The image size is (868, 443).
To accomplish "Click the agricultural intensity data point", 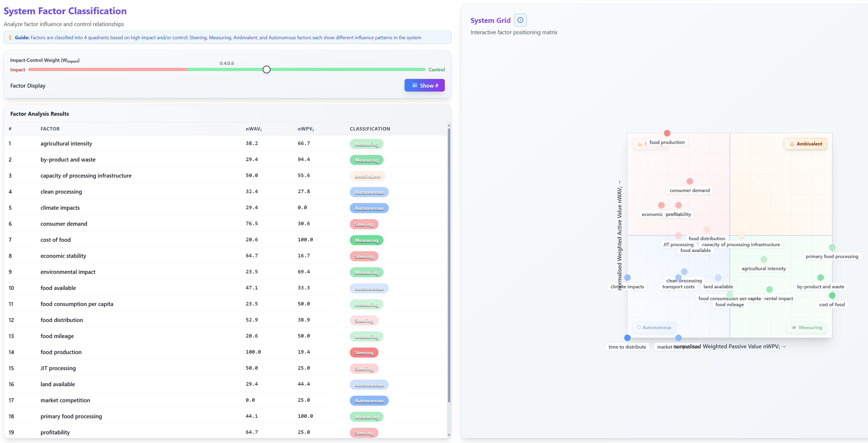I will pyautogui.click(x=764, y=259).
